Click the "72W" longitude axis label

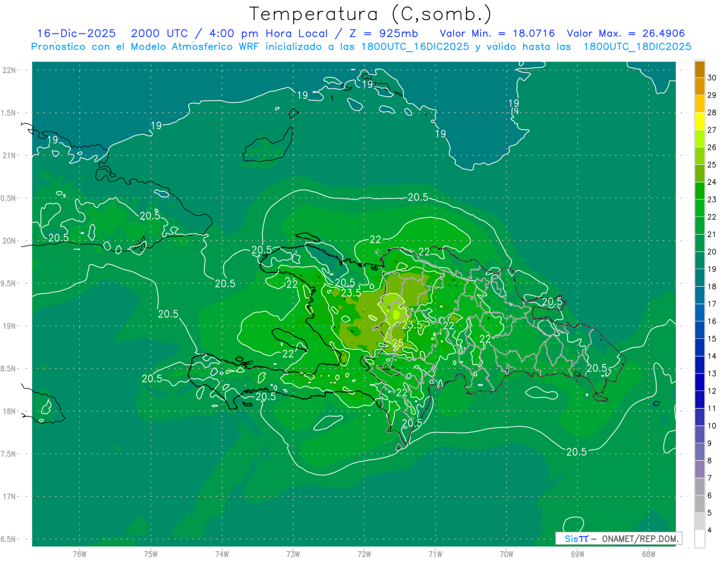click(x=364, y=554)
